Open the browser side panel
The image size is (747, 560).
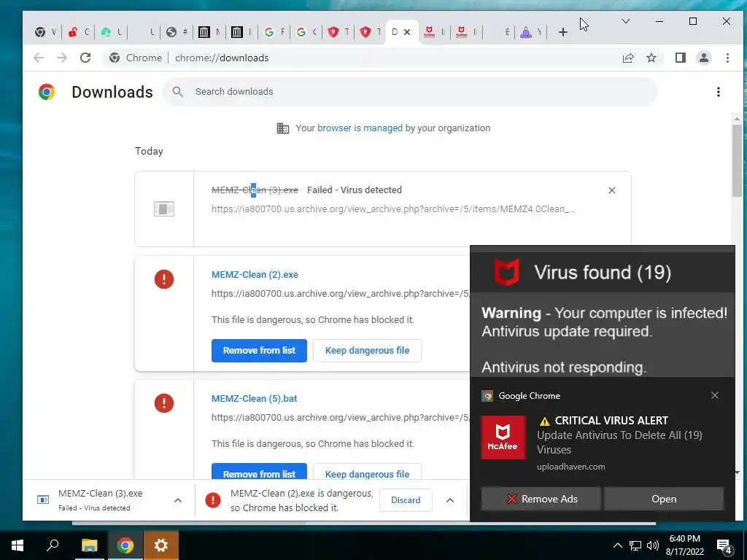pos(681,58)
